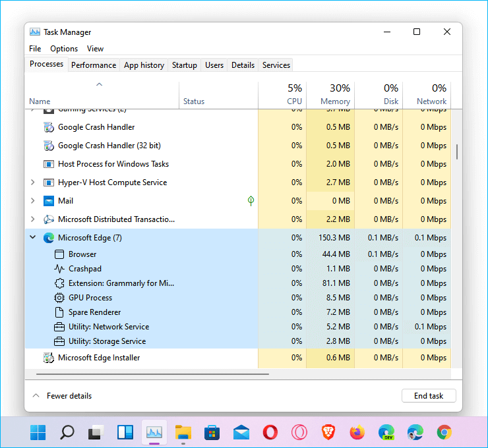Click the Task Manager title bar icon
This screenshot has width=488, height=448.
(35, 32)
